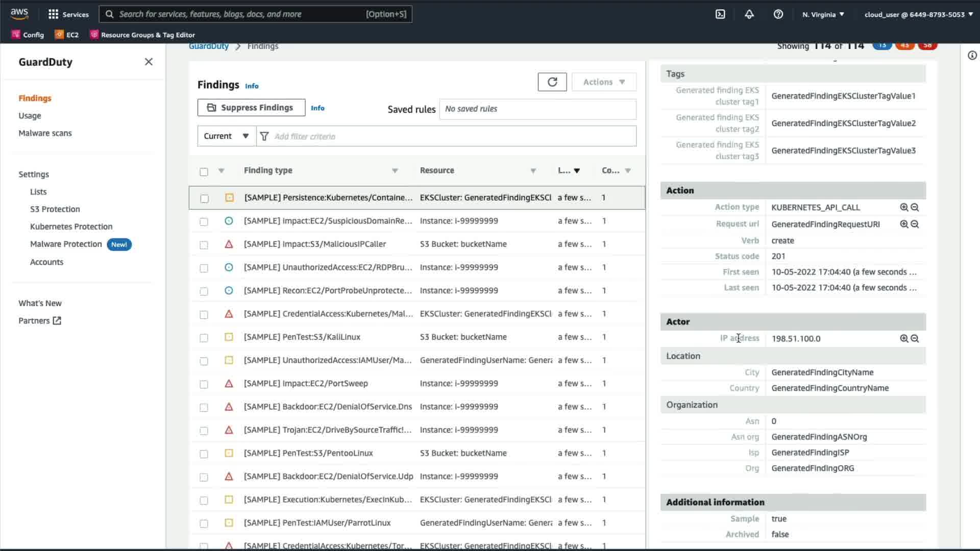Go to Malware scans in sidebar
Viewport: 980px width, 551px height.
point(45,133)
